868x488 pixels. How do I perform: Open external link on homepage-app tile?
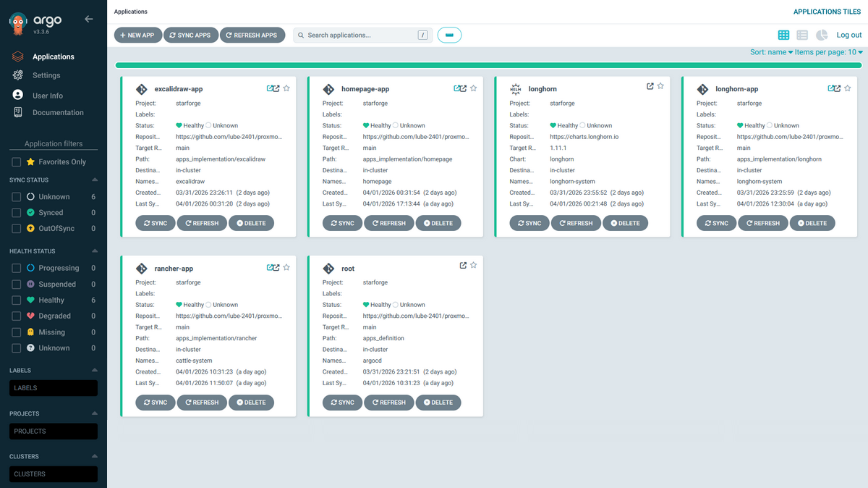click(460, 88)
